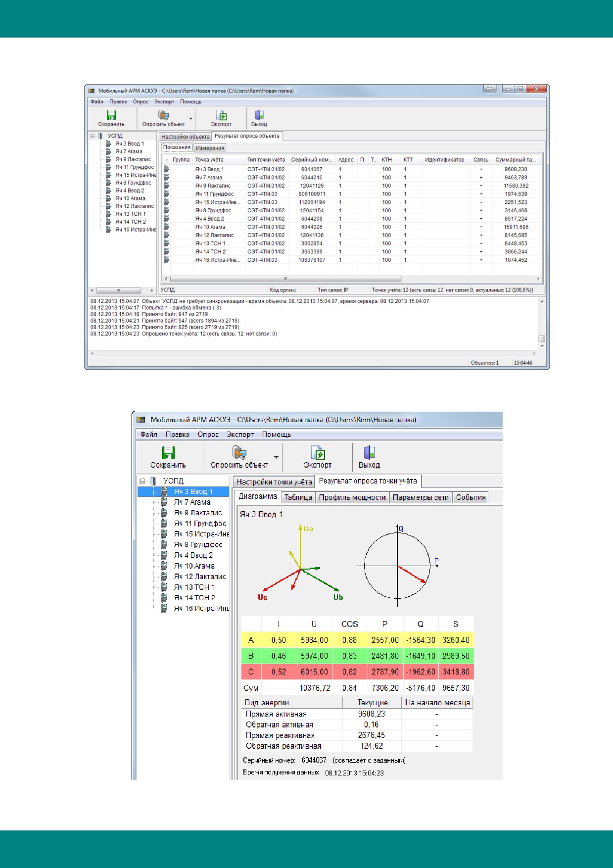Switch to Таблица tab
Viewport: 613px width, 868px height.
tap(298, 497)
